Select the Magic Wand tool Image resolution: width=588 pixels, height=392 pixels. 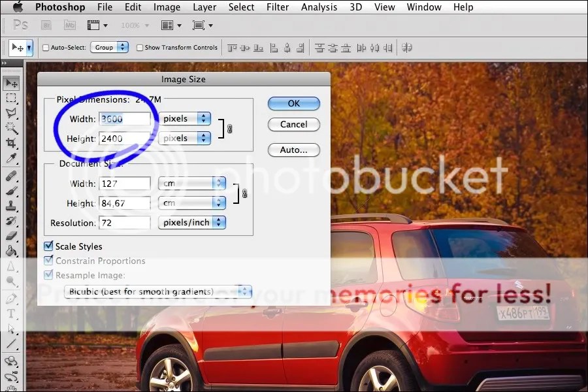pyautogui.click(x=11, y=128)
